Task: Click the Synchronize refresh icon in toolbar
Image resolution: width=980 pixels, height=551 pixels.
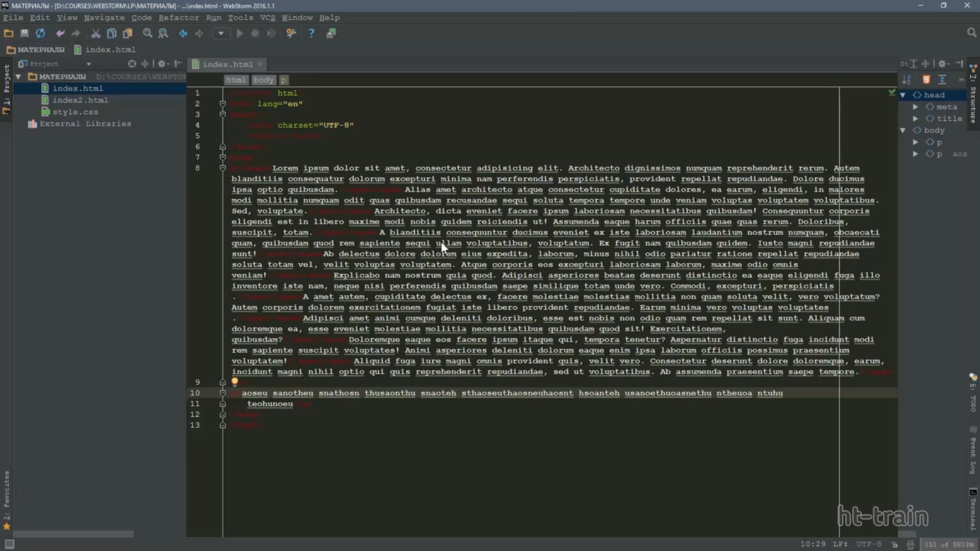Action: point(40,33)
